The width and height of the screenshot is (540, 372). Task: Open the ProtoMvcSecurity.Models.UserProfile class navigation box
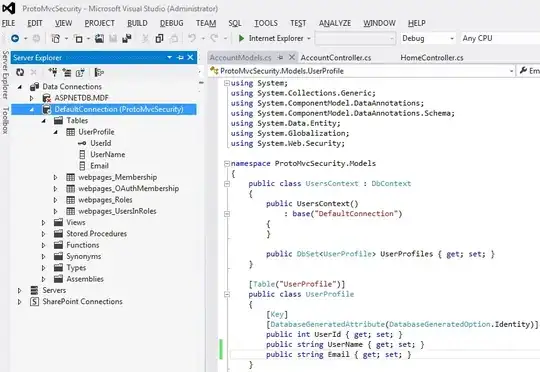[x=362, y=71]
